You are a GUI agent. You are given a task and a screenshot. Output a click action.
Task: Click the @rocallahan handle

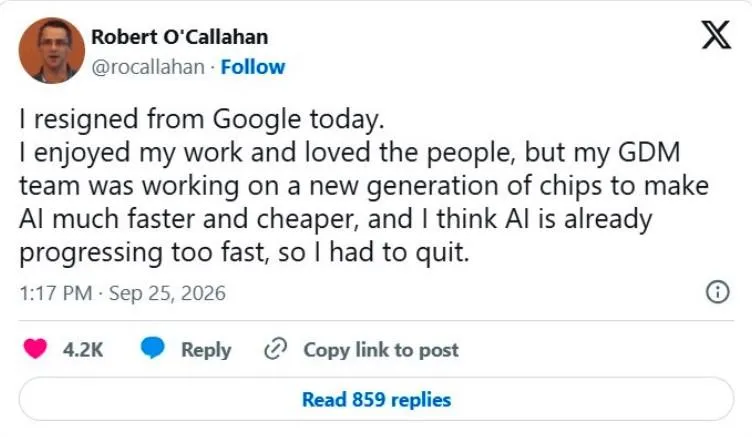(148, 67)
